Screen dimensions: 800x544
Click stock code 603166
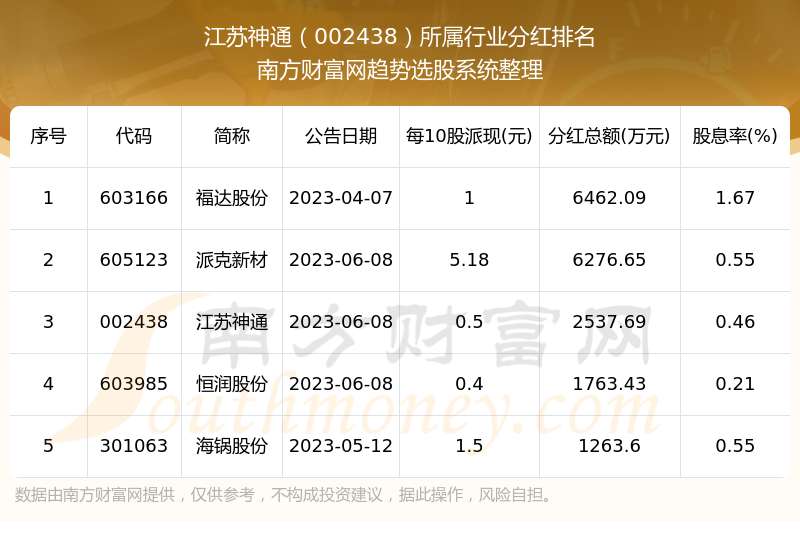pyautogui.click(x=134, y=198)
